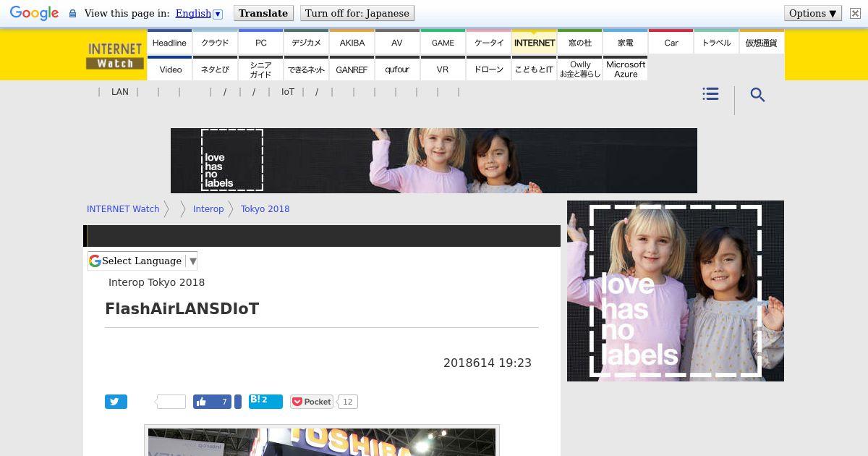The width and height of the screenshot is (868, 456).
Task: Share article via Twitter bird button
Action: coord(116,402)
